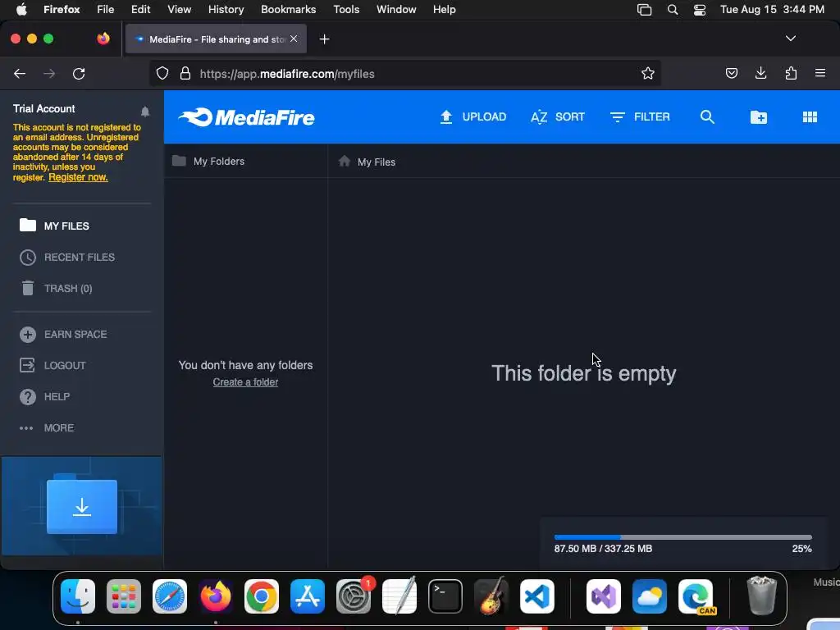Screen dimensions: 840x630
Task: Click the site security padlock icon
Action: pos(185,73)
